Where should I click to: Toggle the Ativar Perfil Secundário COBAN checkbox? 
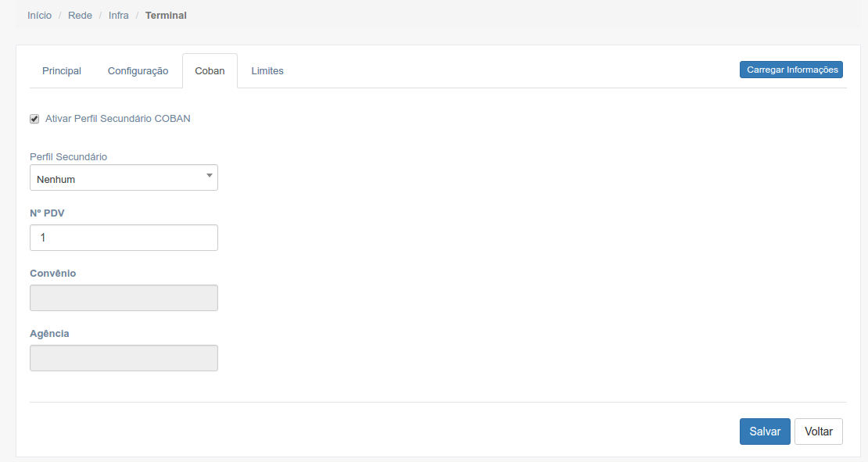pos(34,119)
